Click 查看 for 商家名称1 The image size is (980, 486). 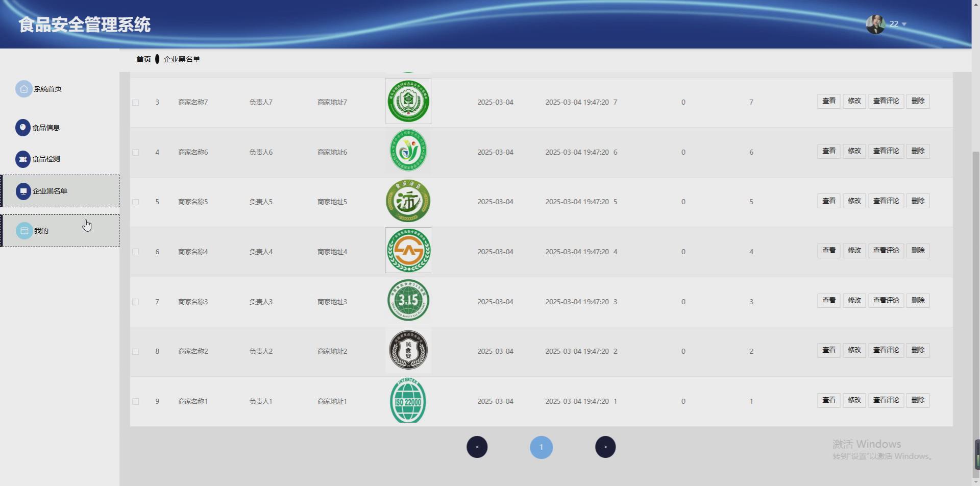[x=829, y=400]
